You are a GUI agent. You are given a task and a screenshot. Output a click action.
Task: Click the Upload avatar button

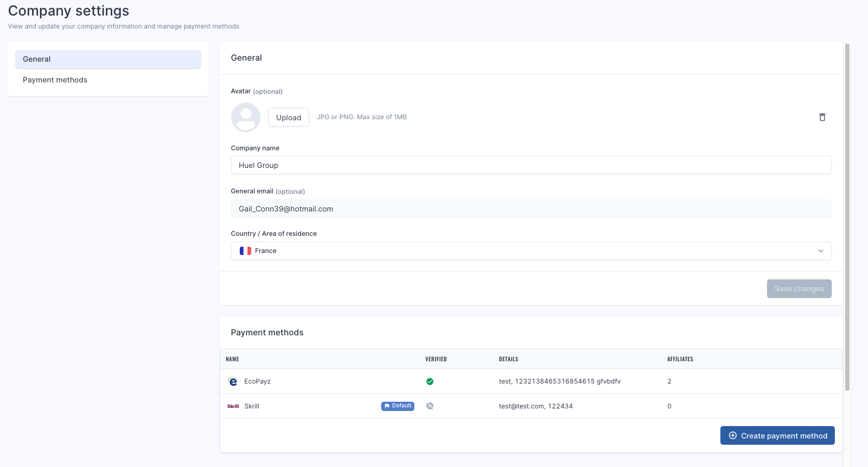point(288,117)
